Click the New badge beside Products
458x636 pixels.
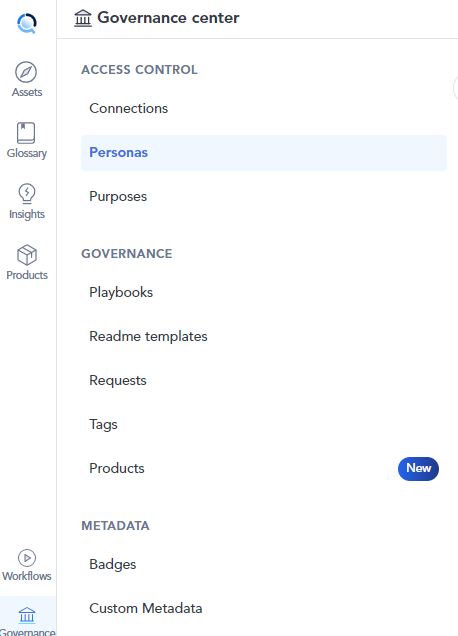[418, 468]
